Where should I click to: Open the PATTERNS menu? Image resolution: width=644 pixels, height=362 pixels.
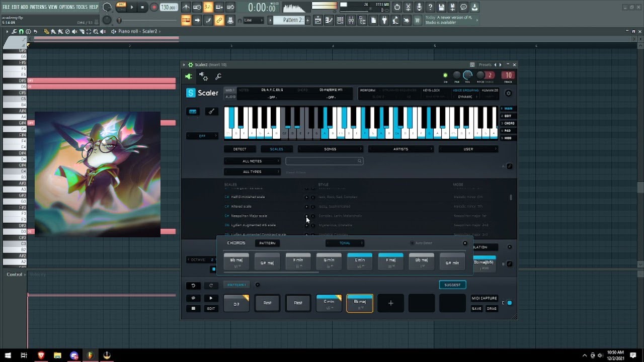tap(38, 7)
